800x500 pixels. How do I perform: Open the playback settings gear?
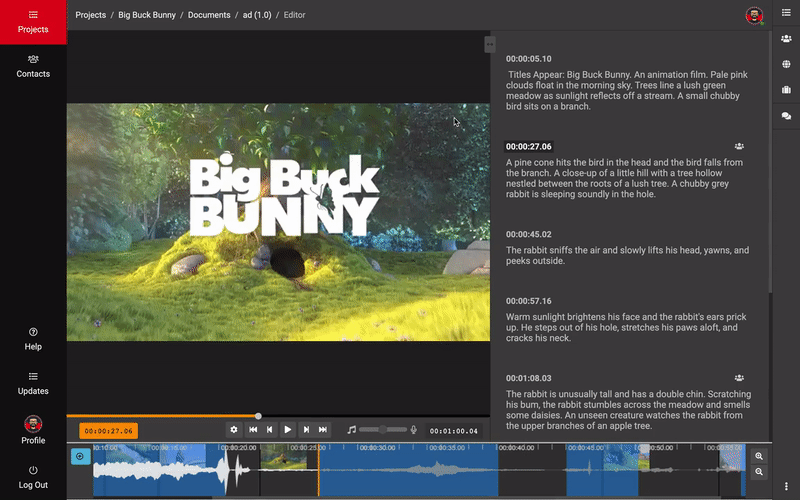(234, 429)
